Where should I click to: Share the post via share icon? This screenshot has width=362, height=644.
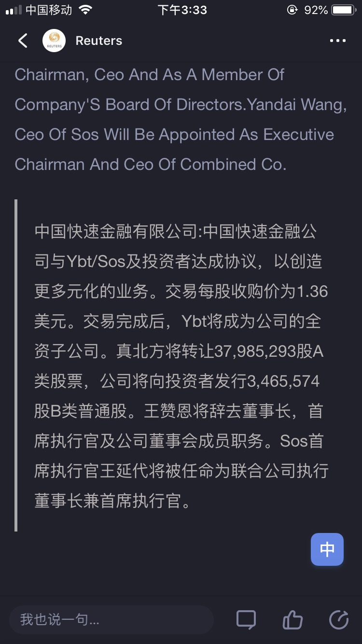pyautogui.click(x=338, y=620)
